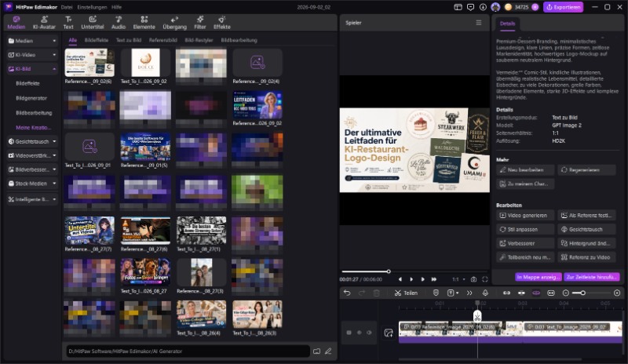Click the speed double-chevron icon
Viewport: 628px width, 364px height.
point(469,293)
